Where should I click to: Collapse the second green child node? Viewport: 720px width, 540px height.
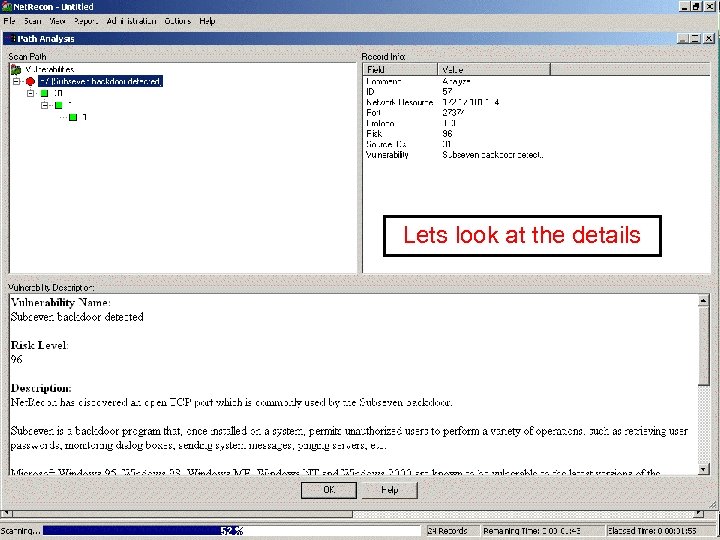45,105
